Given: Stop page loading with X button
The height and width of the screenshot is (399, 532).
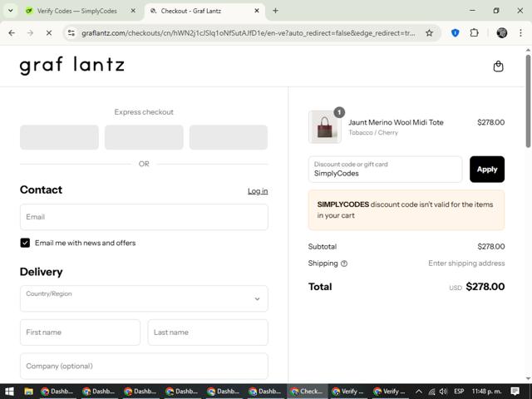Looking at the screenshot, I should pyautogui.click(x=49, y=33).
